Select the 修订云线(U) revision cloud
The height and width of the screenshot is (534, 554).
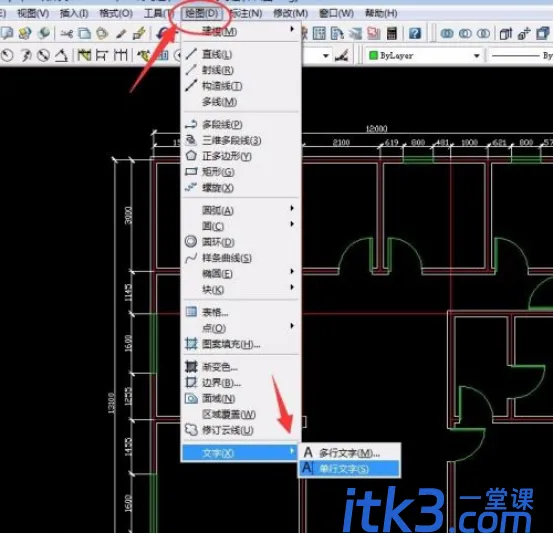point(240,430)
